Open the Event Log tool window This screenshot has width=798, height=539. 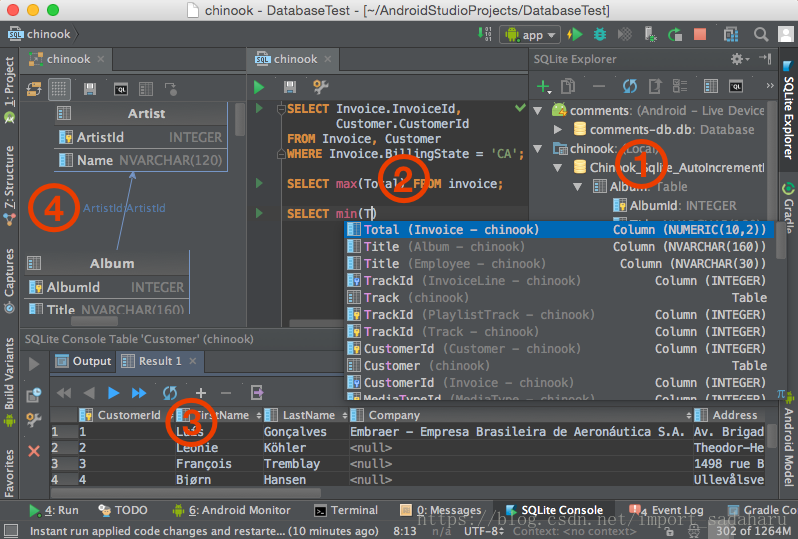(x=666, y=510)
